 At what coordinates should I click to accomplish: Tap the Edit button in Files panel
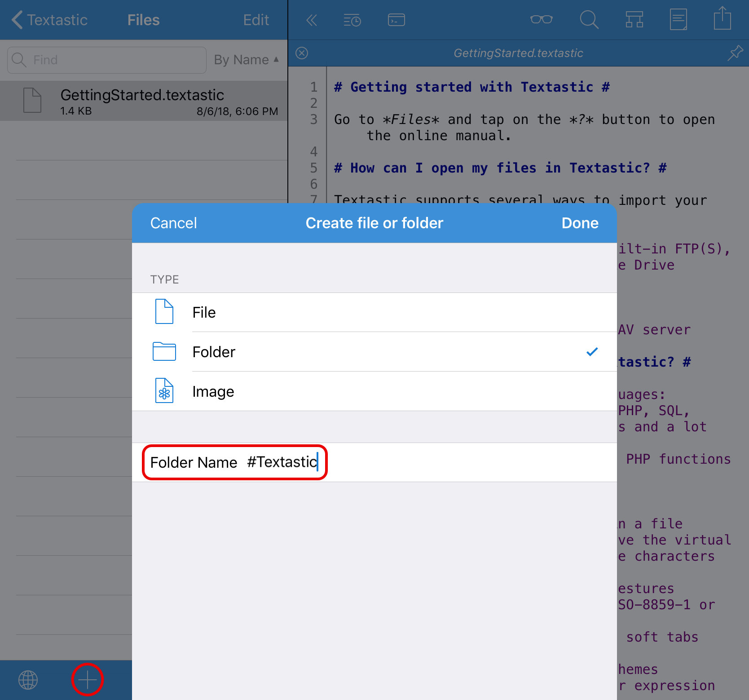pyautogui.click(x=256, y=20)
